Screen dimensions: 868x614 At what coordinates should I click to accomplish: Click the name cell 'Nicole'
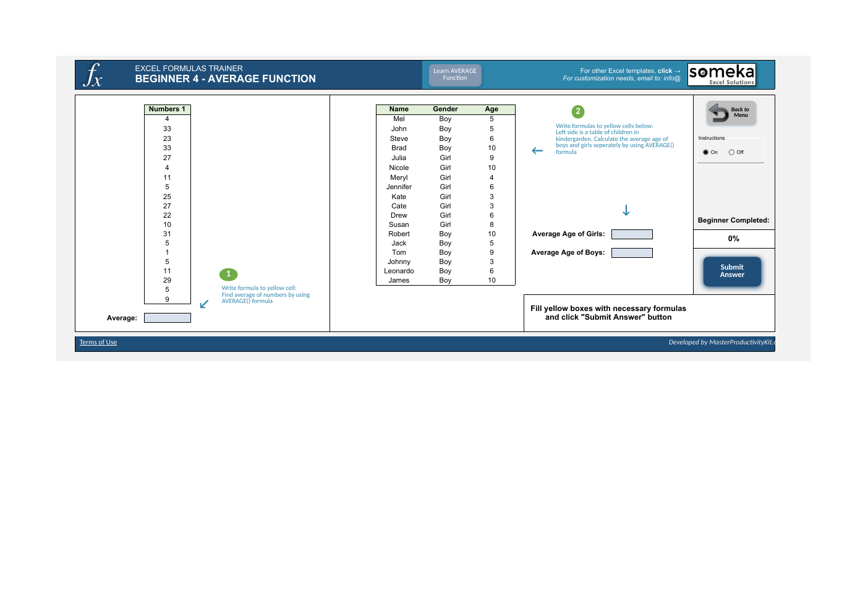[x=399, y=168]
